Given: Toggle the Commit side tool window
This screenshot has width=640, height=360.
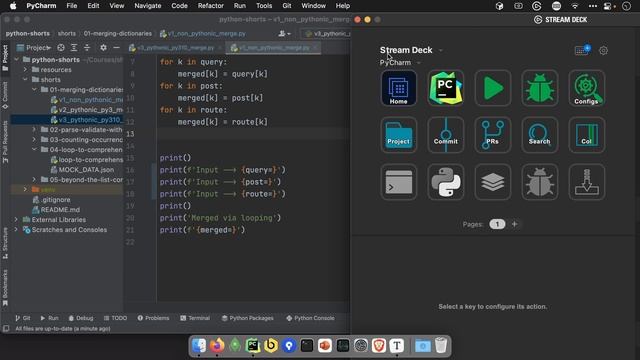Looking at the screenshot, I should tap(5, 96).
